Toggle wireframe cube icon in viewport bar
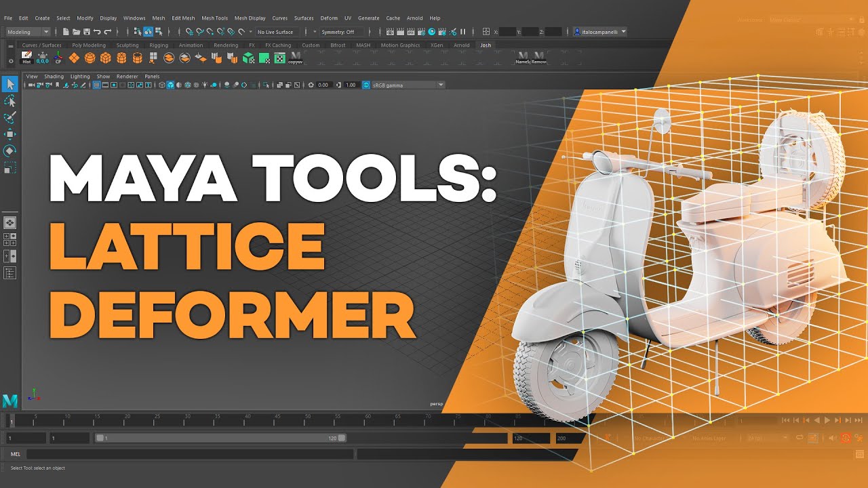 point(162,85)
